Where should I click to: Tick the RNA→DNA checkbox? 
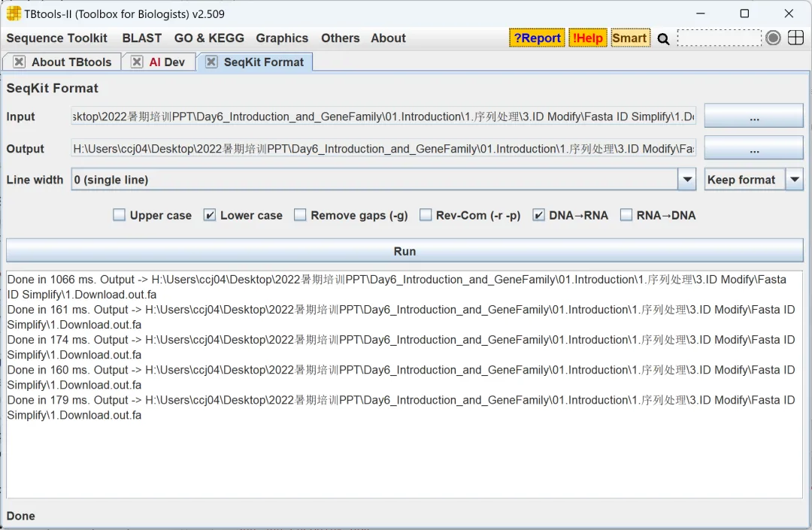coord(626,215)
